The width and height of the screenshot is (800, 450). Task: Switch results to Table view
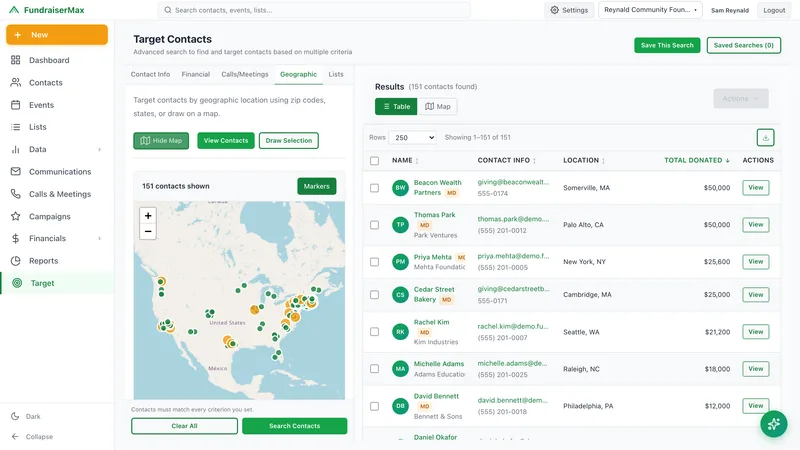[x=396, y=106]
